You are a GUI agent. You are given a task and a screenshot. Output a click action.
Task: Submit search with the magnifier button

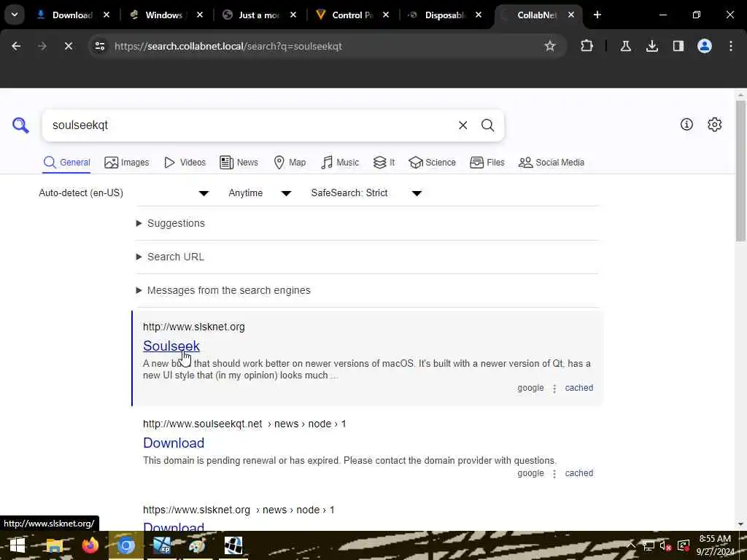pyautogui.click(x=487, y=125)
